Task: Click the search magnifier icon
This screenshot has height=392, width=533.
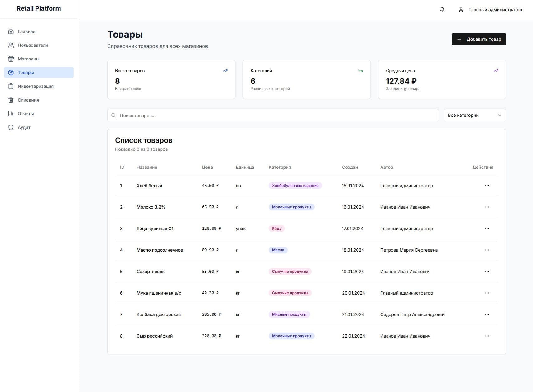Action: pos(113,115)
